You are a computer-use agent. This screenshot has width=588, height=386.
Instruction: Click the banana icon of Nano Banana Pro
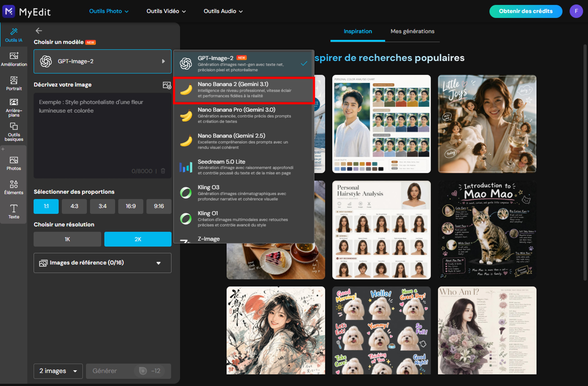[x=186, y=115]
